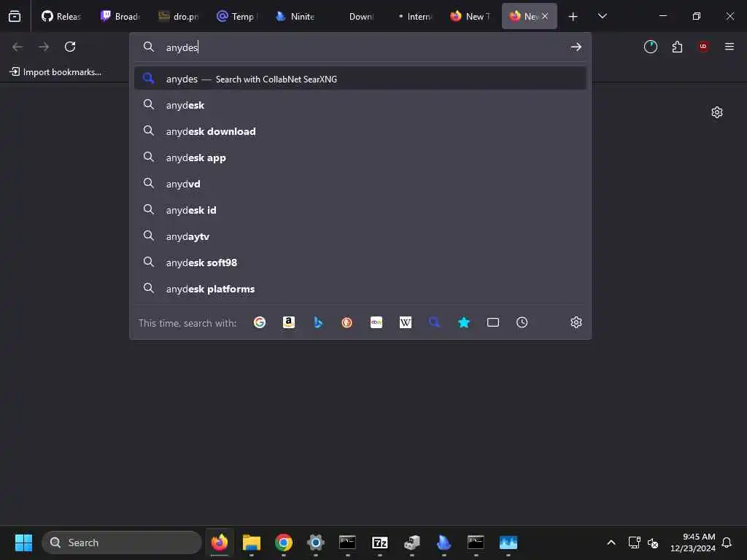Switch to the Ninite tab
747x560 pixels.
pyautogui.click(x=295, y=16)
